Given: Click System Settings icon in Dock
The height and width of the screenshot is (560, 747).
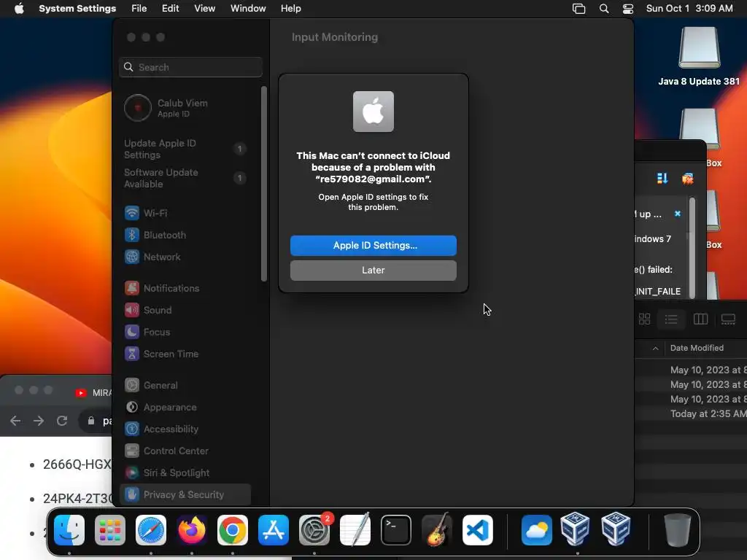Looking at the screenshot, I should pyautogui.click(x=314, y=530).
